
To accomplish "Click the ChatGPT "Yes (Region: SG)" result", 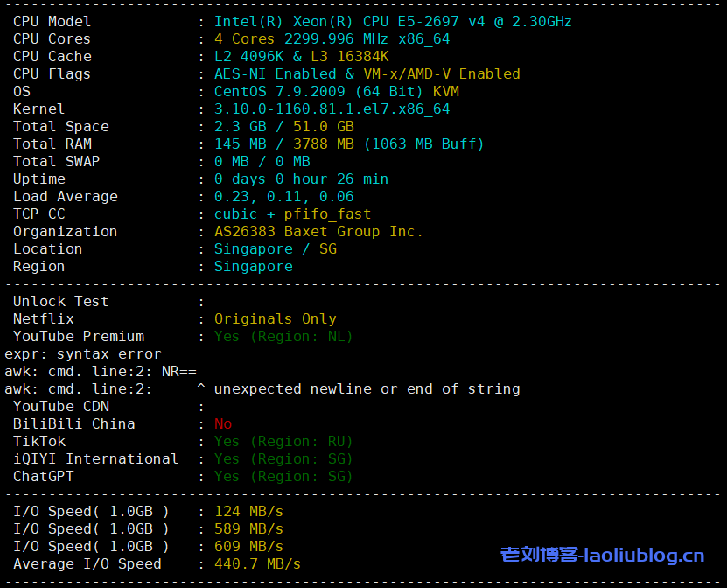I will (x=283, y=476).
